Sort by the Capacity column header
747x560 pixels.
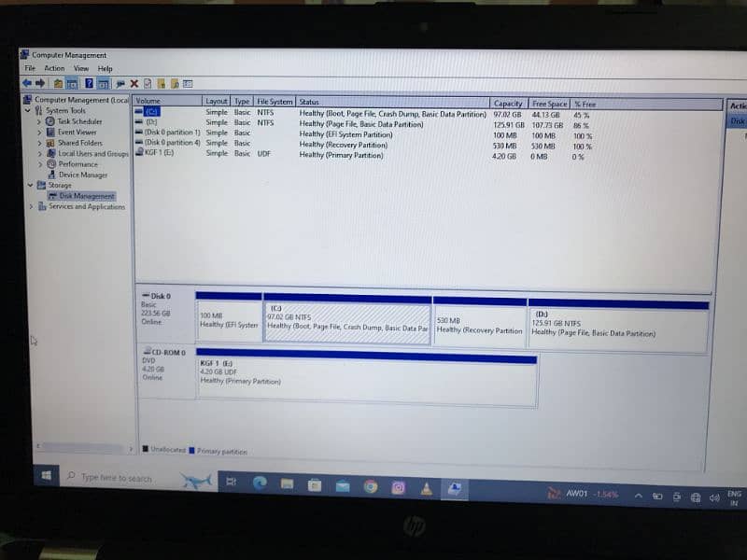pos(508,104)
